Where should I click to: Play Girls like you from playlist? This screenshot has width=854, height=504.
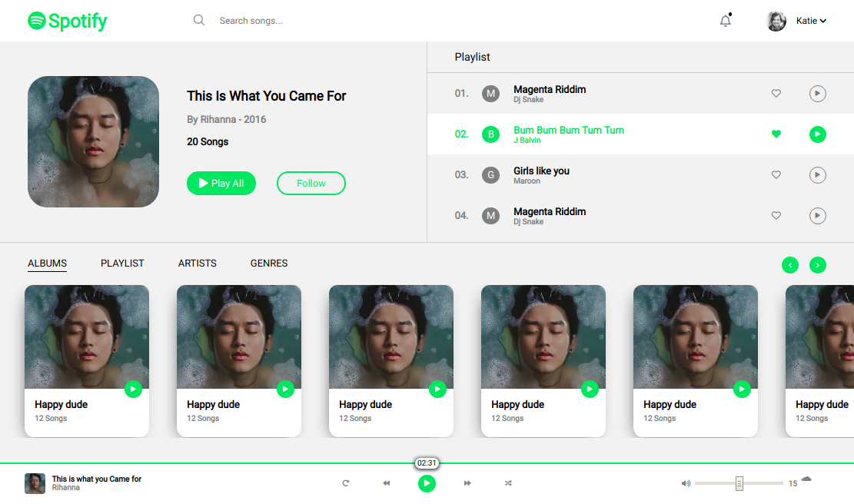817,175
